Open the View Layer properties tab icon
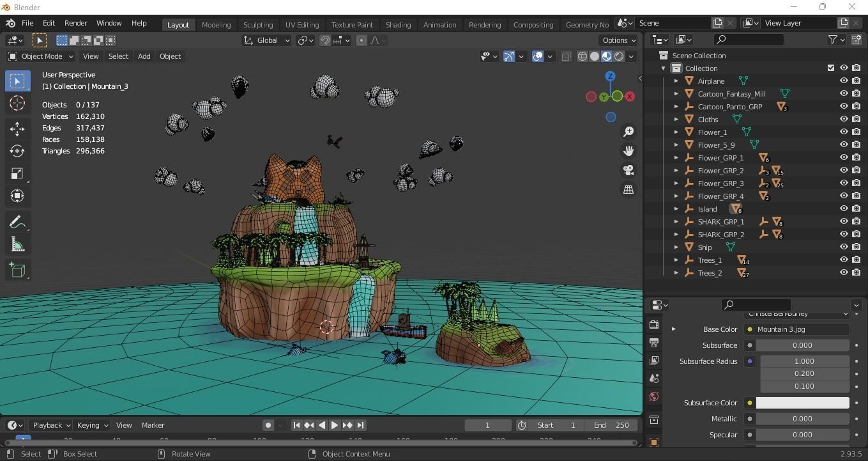This screenshot has width=868, height=461. 653,361
